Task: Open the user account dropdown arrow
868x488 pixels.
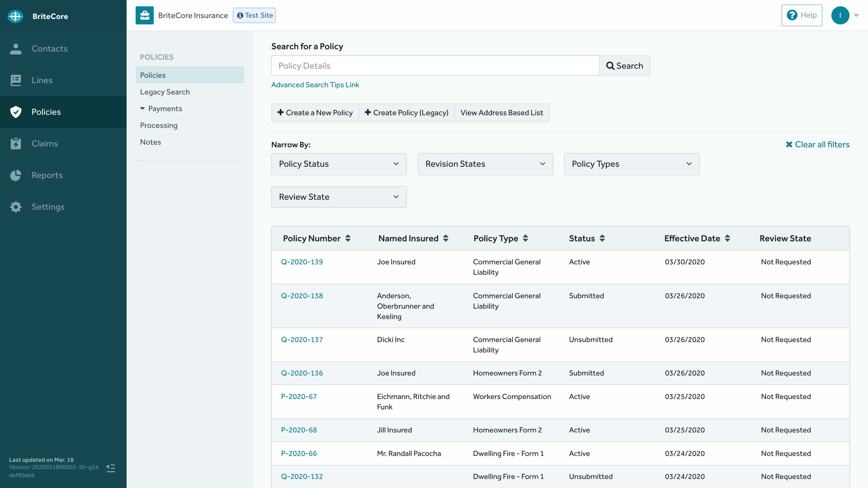Action: (x=856, y=16)
